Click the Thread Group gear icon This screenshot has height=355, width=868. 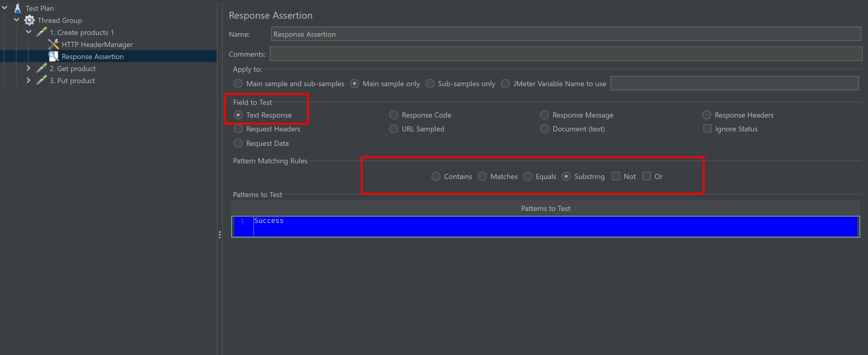tap(30, 20)
